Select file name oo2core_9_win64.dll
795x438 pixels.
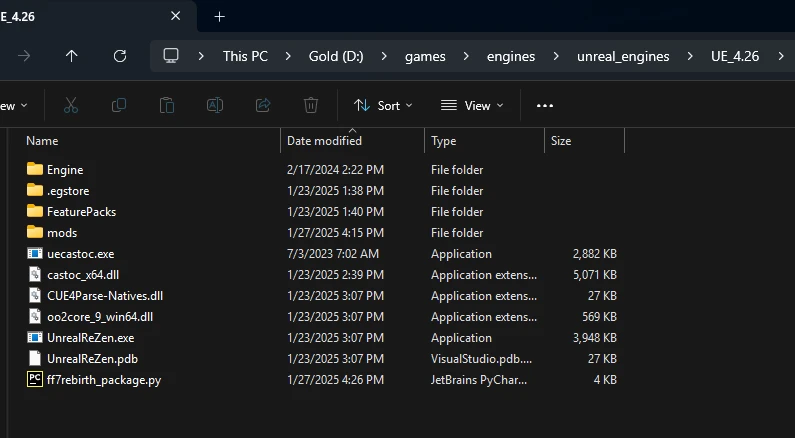[x=100, y=317]
